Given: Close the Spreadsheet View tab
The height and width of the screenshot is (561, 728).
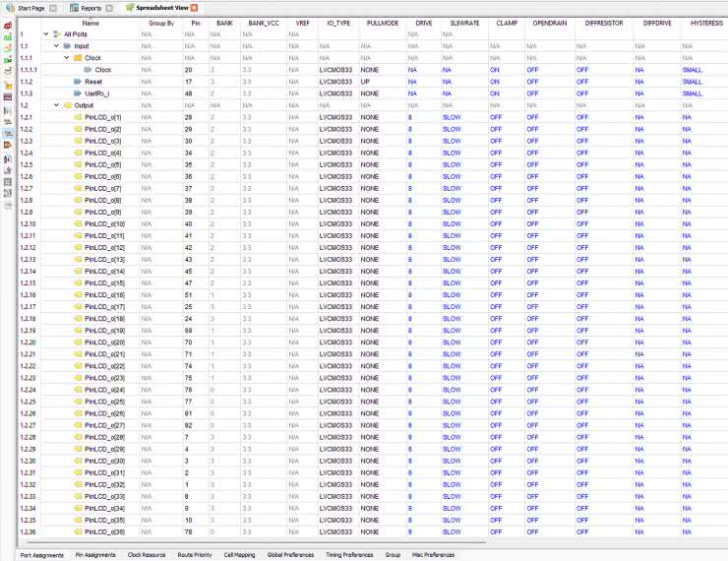Looking at the screenshot, I should click(x=195, y=8).
